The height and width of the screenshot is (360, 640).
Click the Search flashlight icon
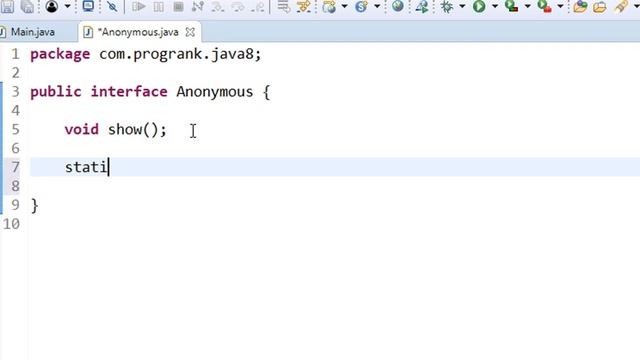click(621, 6)
